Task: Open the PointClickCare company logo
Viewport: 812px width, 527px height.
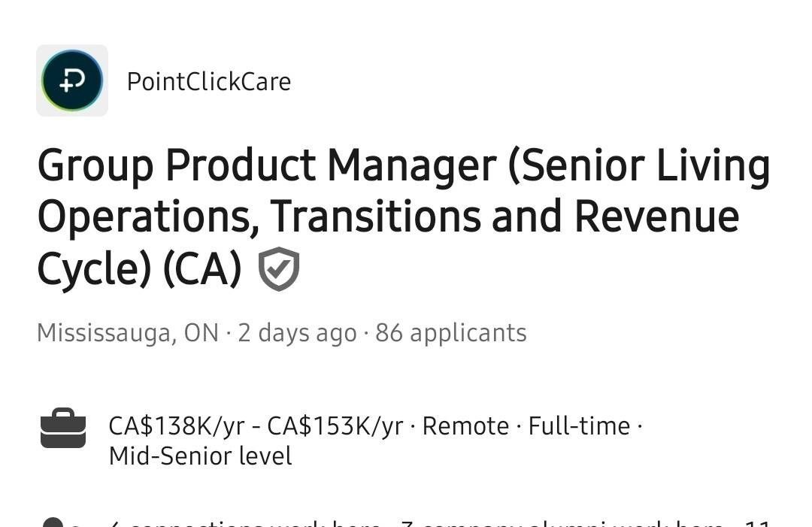Action: [72, 80]
